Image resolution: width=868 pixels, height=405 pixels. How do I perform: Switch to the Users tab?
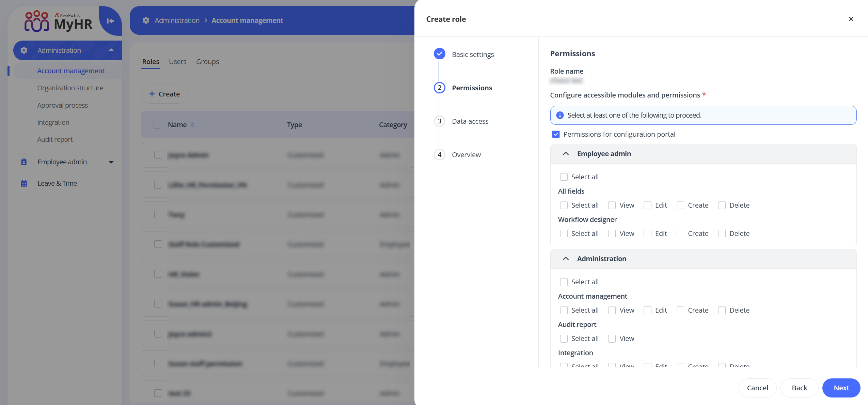(178, 62)
